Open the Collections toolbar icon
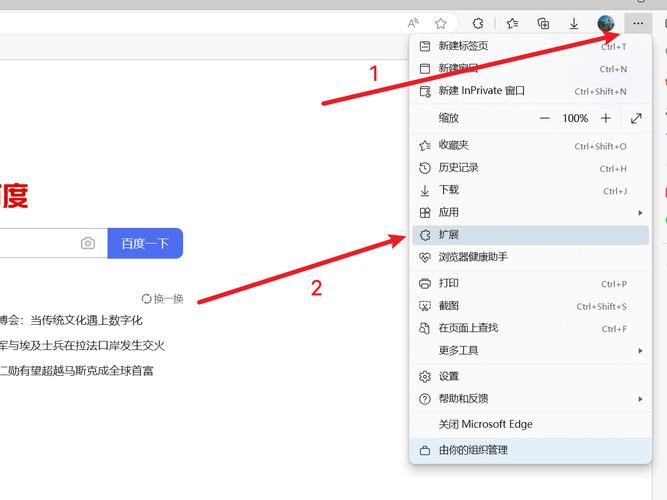The height and width of the screenshot is (500, 667). 543,23
